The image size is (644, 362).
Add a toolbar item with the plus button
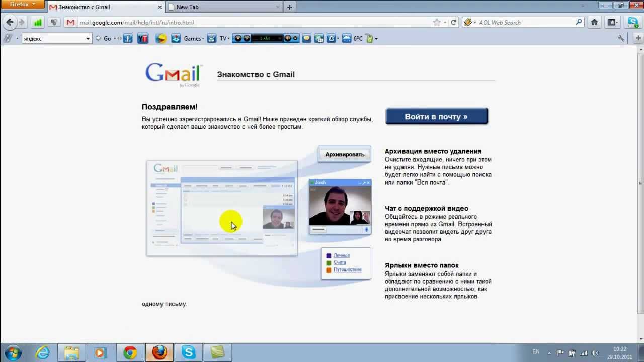coord(638,38)
